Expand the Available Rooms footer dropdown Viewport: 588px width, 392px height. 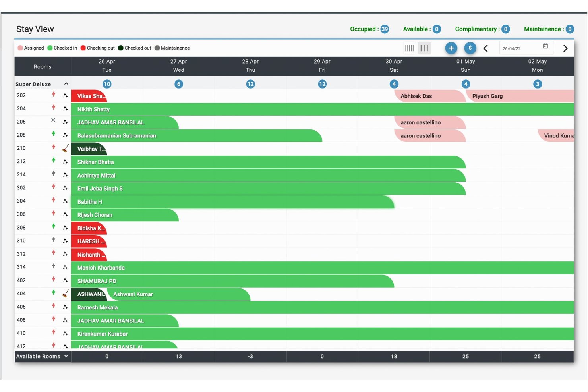(66, 356)
